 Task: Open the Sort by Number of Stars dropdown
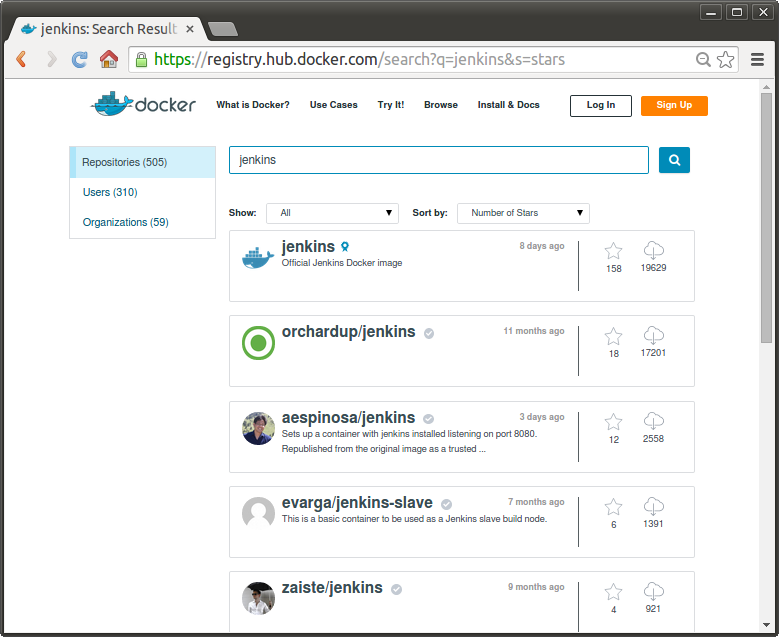point(523,213)
